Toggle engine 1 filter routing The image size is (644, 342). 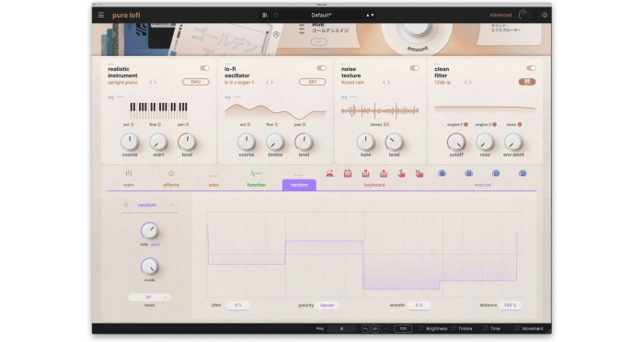pos(466,124)
